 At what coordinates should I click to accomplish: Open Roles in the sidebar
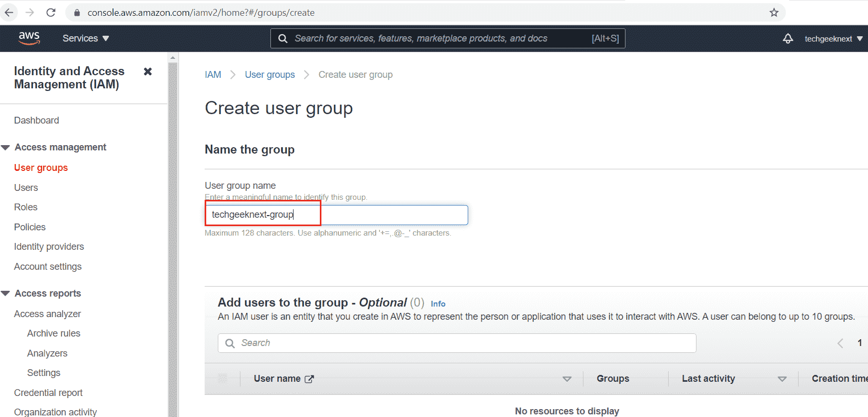pos(26,207)
